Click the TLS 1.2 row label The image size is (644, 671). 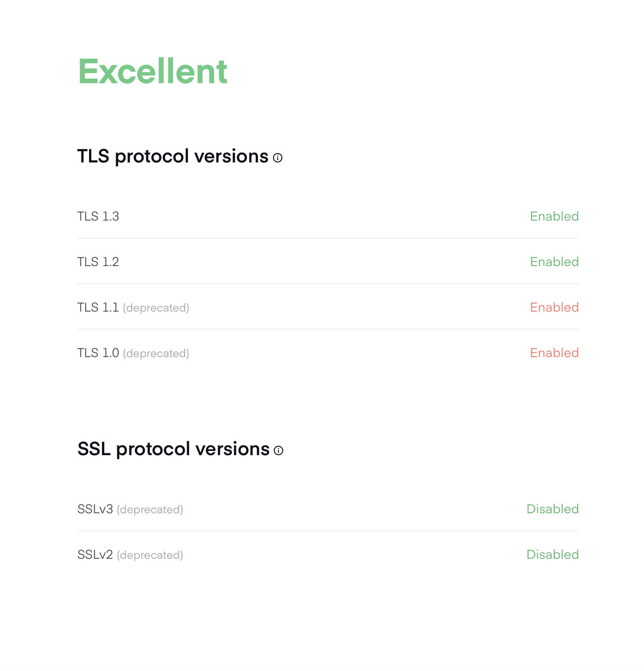coord(98,262)
